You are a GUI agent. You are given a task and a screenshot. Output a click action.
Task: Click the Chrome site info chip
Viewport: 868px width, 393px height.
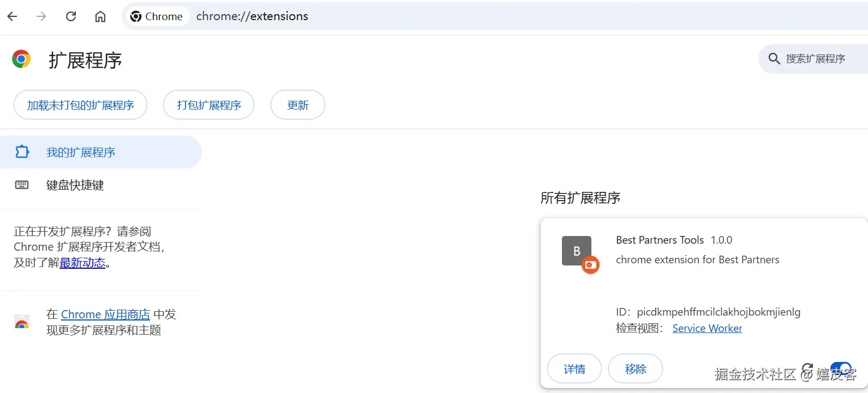tap(157, 16)
